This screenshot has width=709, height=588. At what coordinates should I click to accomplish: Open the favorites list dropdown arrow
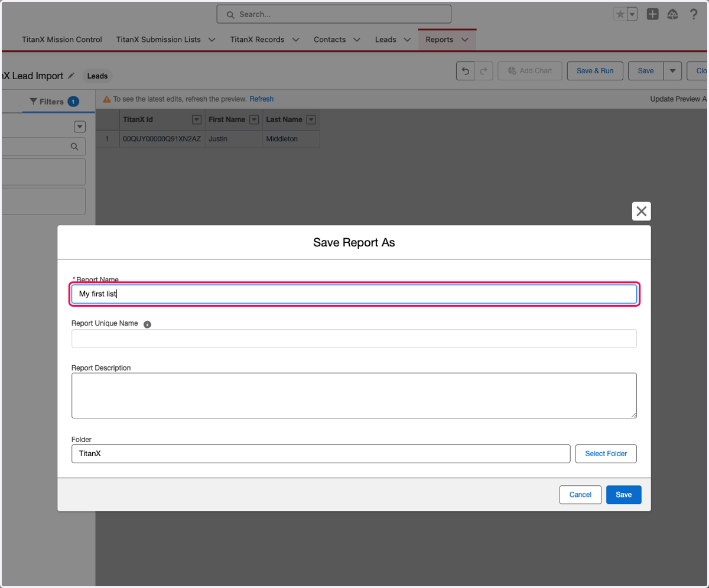click(632, 14)
